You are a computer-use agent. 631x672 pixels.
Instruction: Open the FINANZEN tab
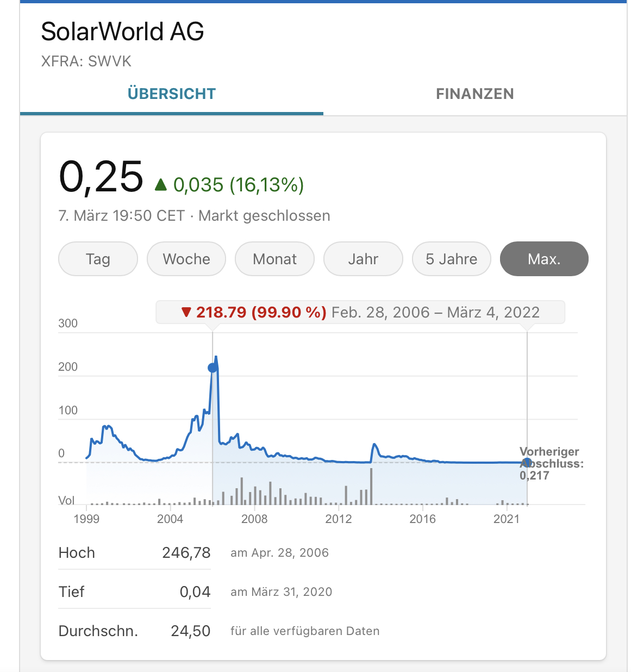click(x=474, y=94)
